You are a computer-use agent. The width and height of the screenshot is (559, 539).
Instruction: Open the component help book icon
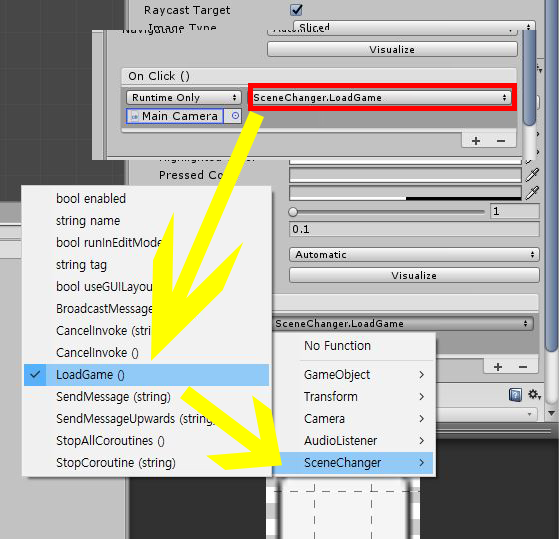click(x=515, y=395)
